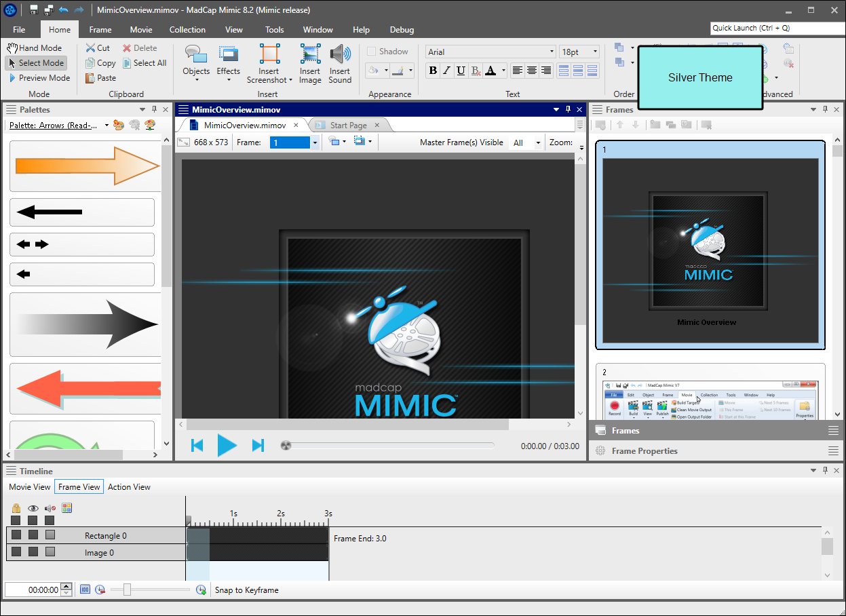Click the Save All icon in the title bar

[49, 9]
